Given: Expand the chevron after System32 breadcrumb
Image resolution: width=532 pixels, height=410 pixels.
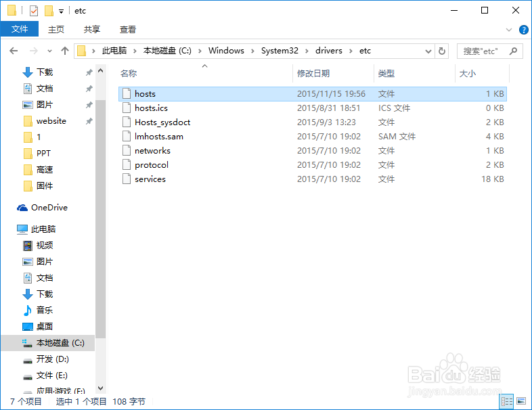Looking at the screenshot, I should pos(307,51).
